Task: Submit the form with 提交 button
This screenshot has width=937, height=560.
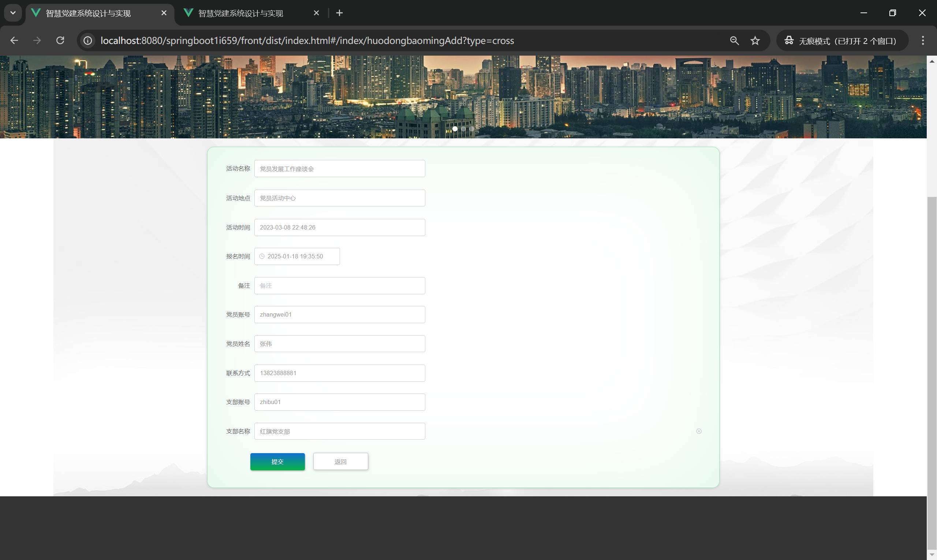Action: (x=277, y=462)
